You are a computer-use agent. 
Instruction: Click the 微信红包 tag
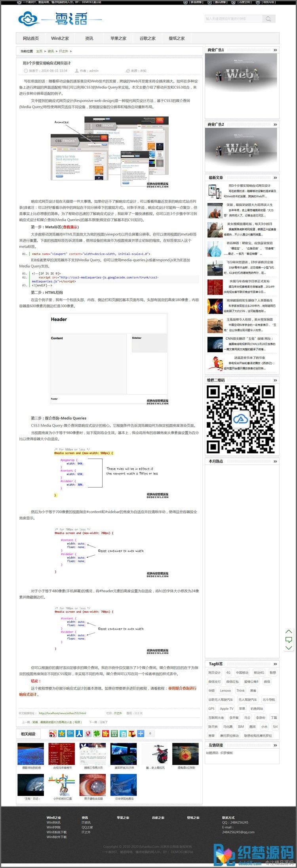coord(232,681)
